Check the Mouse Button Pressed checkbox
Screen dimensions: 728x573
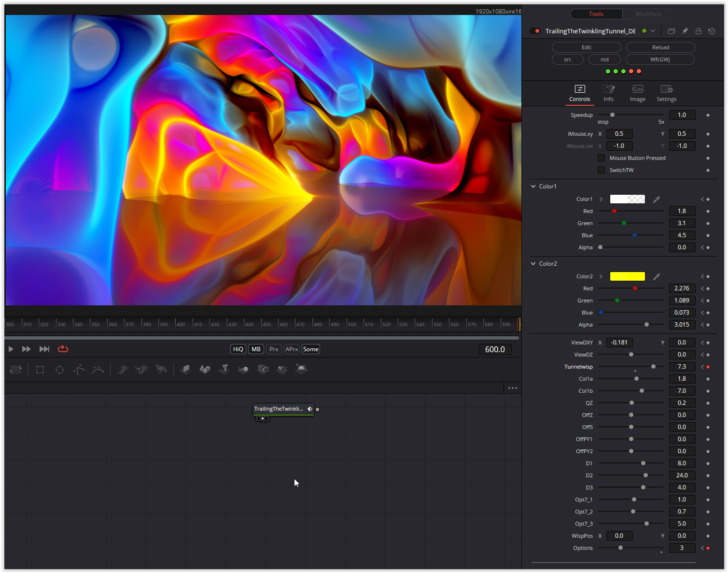click(x=601, y=158)
